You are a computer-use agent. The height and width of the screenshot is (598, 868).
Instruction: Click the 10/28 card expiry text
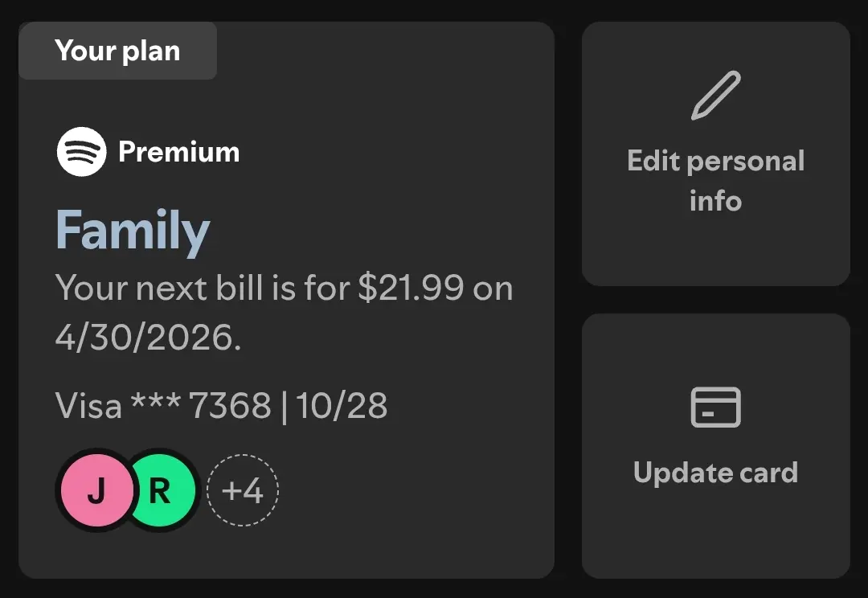342,406
